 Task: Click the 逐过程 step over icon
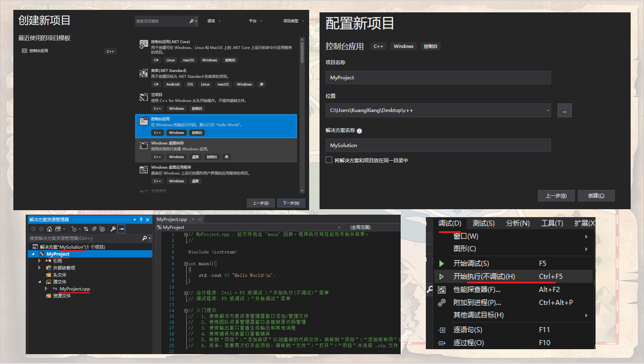click(x=442, y=343)
